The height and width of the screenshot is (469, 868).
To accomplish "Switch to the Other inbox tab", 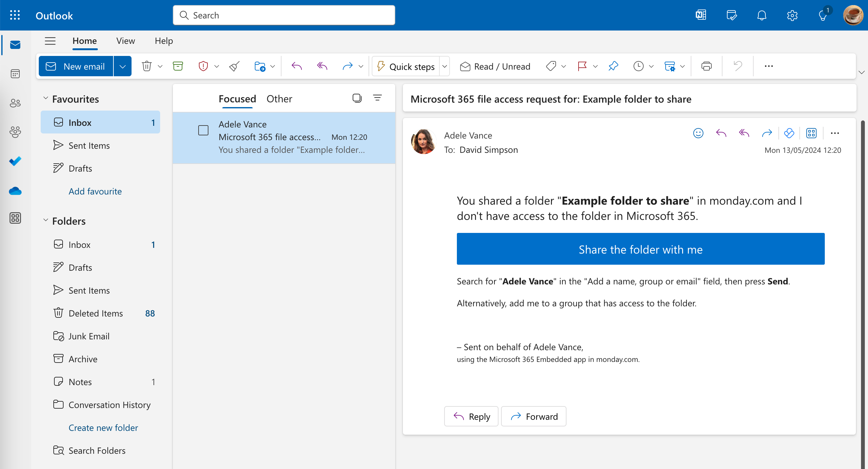I will click(279, 99).
